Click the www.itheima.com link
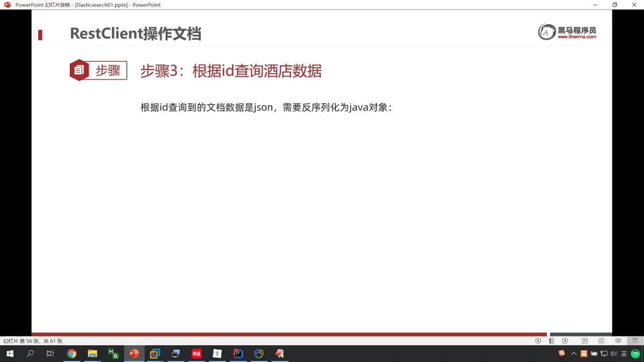644x362 pixels. coord(577,37)
